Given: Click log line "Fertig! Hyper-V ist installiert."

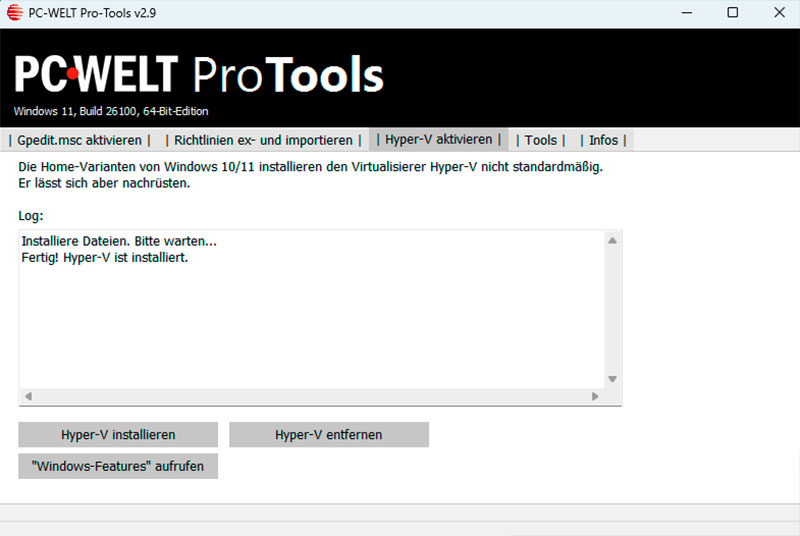Looking at the screenshot, I should pyautogui.click(x=105, y=258).
